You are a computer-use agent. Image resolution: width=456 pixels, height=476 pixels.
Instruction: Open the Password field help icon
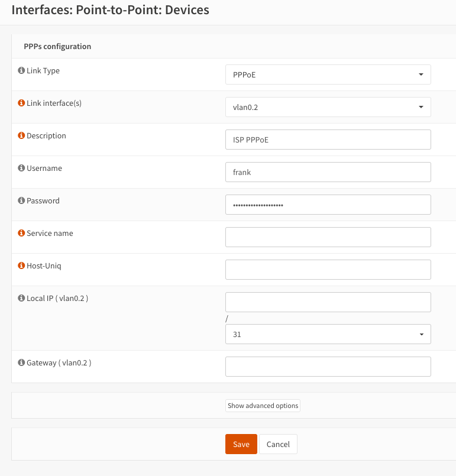[21, 200]
